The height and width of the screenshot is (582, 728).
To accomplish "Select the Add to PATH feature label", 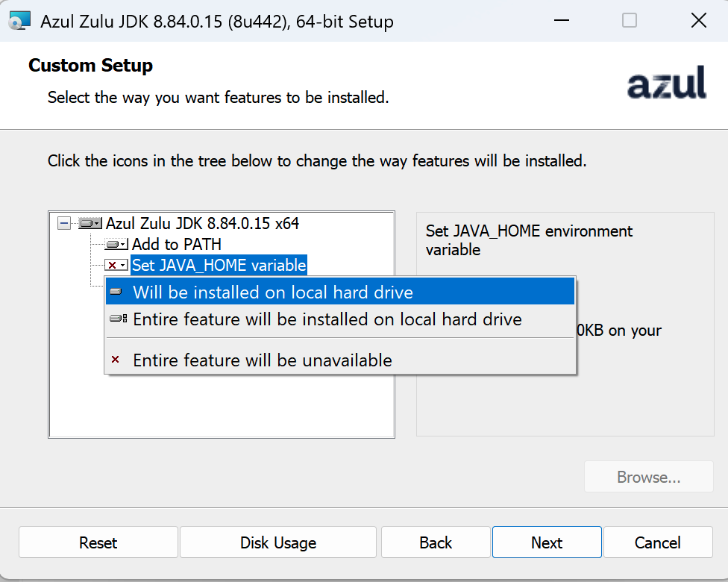I will (177, 244).
